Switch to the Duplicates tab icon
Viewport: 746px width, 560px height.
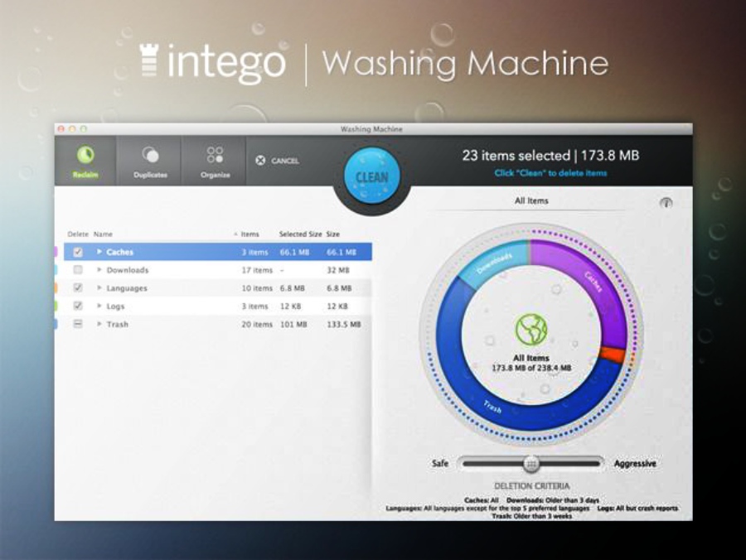(150, 155)
